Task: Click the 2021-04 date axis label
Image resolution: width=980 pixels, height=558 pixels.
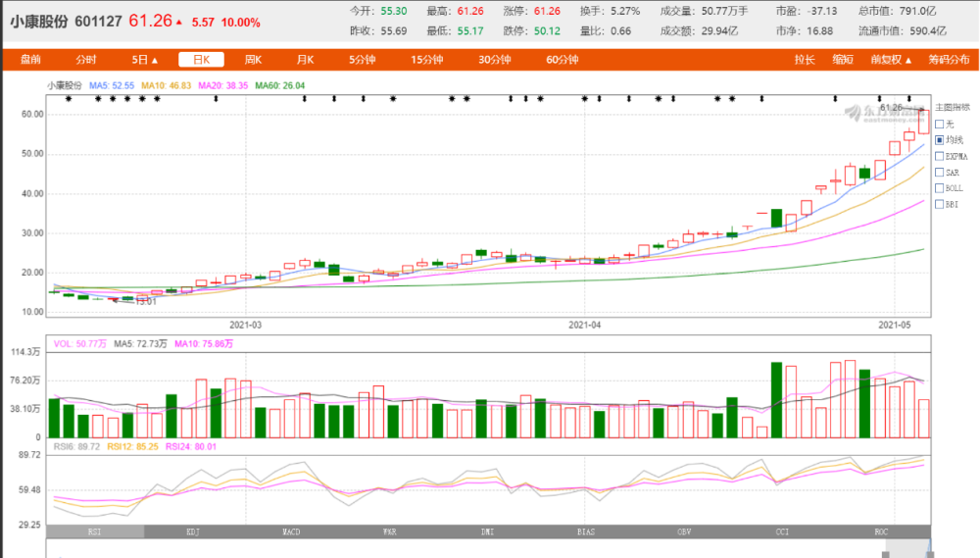Action: click(x=584, y=326)
